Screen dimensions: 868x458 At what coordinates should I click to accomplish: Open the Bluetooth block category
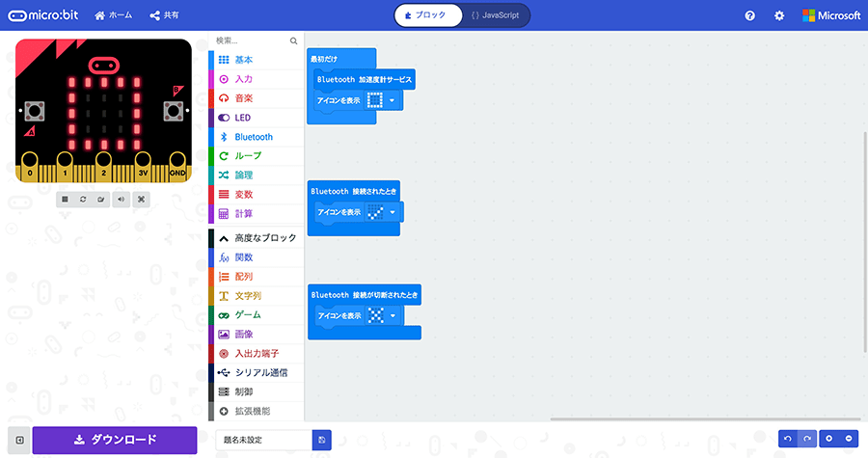tap(257, 137)
